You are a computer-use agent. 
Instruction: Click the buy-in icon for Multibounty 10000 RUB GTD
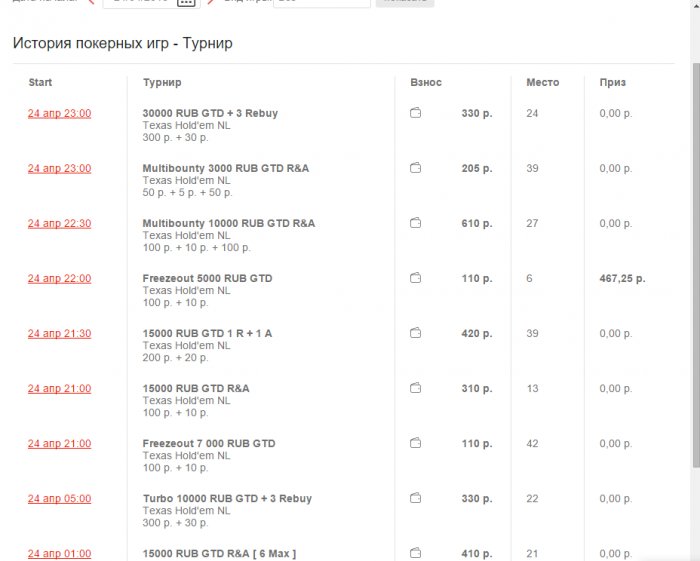click(416, 223)
